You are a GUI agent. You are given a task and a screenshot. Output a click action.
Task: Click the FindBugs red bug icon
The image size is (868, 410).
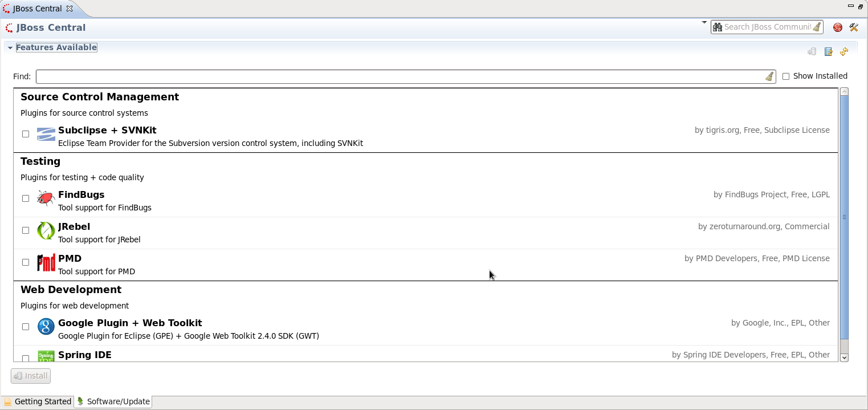pos(46,198)
